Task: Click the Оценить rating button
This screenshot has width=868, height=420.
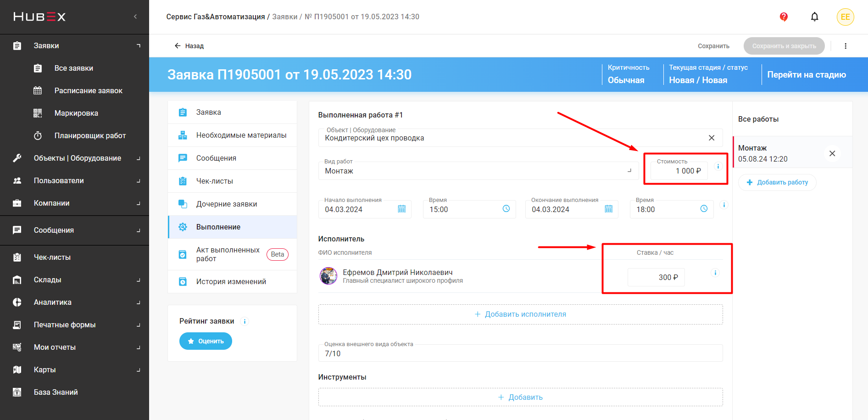Action: (206, 341)
